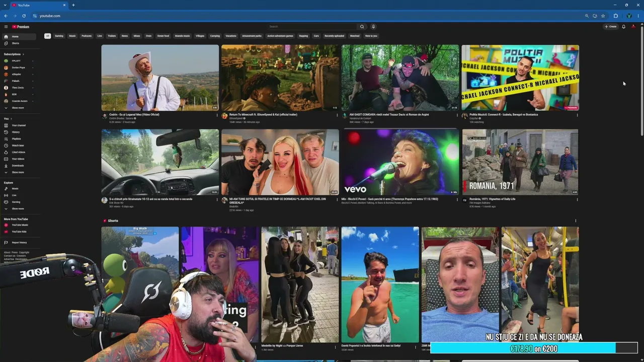Image resolution: width=644 pixels, height=362 pixels.
Task: Open Your channel in the sidebar
Action: point(19,125)
